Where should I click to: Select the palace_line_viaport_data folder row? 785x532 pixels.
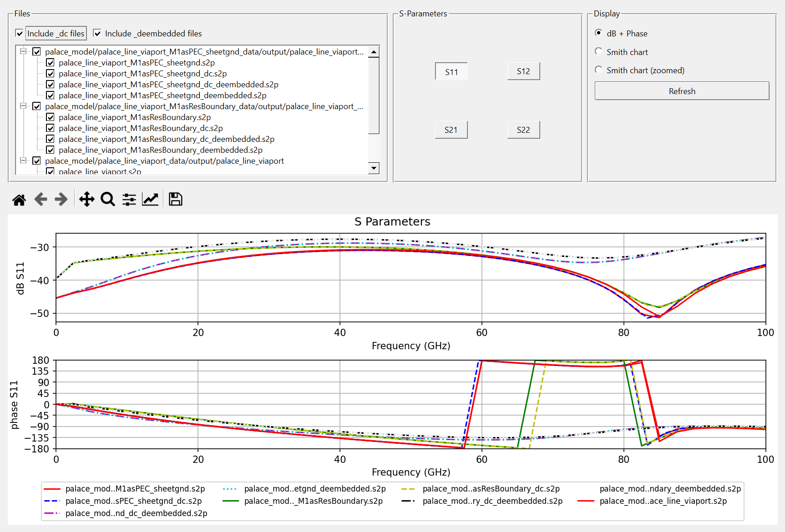pyautogui.click(x=164, y=161)
